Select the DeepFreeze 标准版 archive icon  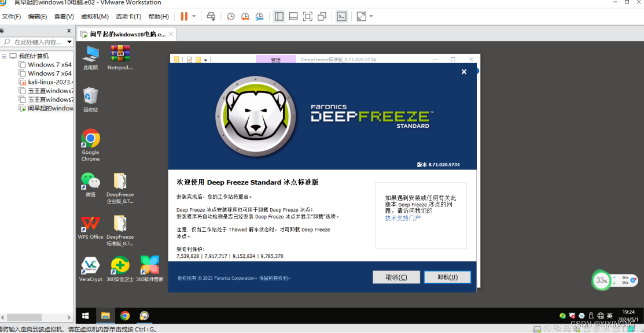coord(120,230)
